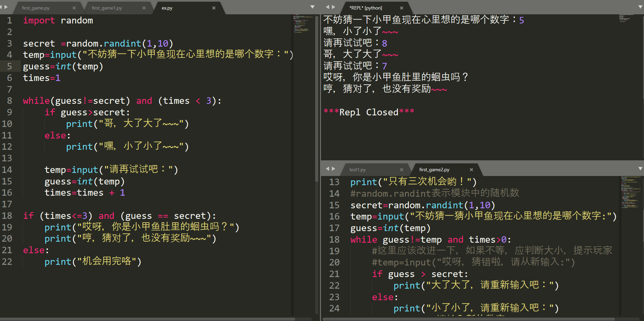
Task: Click 'import' keyword on line 1
Action: (x=39, y=20)
